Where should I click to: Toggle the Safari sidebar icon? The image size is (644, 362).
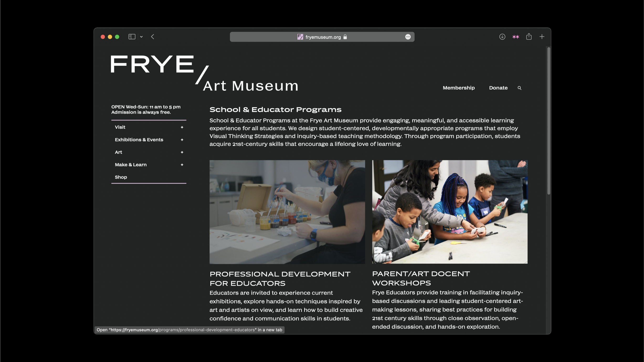[x=132, y=37]
